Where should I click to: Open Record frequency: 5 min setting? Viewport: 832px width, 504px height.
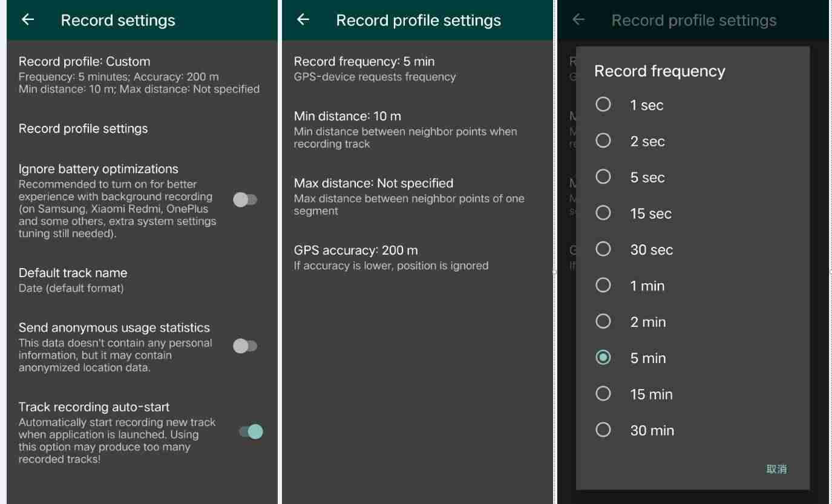pos(418,68)
